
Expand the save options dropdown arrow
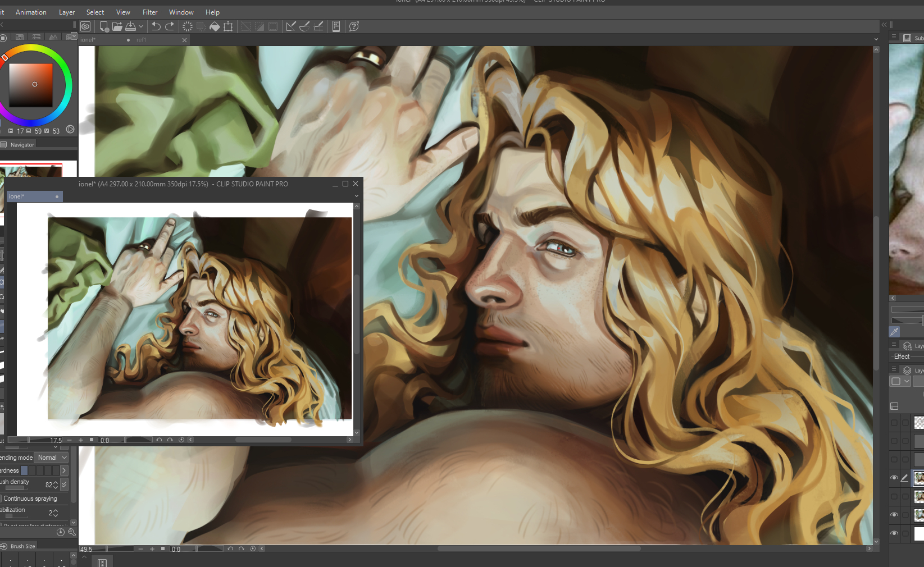tap(141, 26)
